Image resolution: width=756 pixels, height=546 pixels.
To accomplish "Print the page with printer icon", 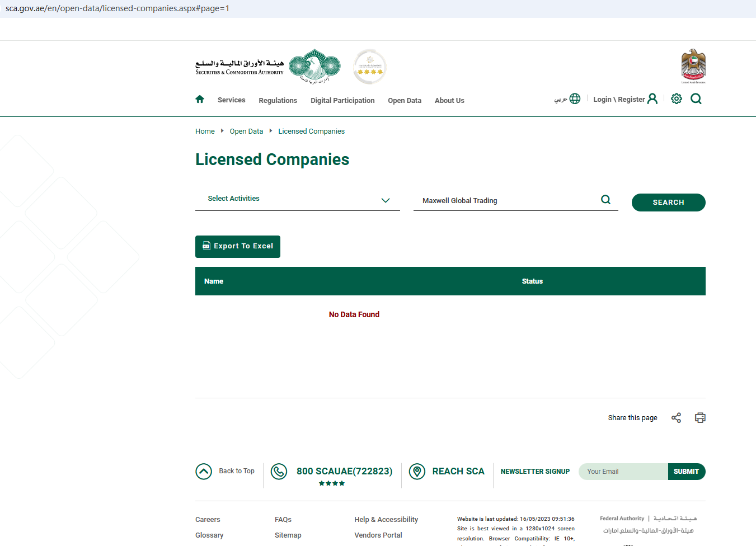I will (x=700, y=418).
